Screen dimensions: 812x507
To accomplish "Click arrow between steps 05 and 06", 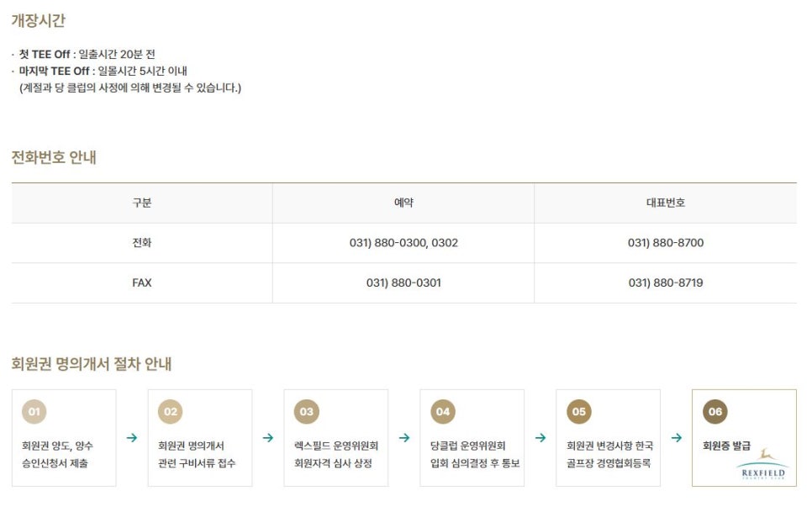I will pos(677,437).
